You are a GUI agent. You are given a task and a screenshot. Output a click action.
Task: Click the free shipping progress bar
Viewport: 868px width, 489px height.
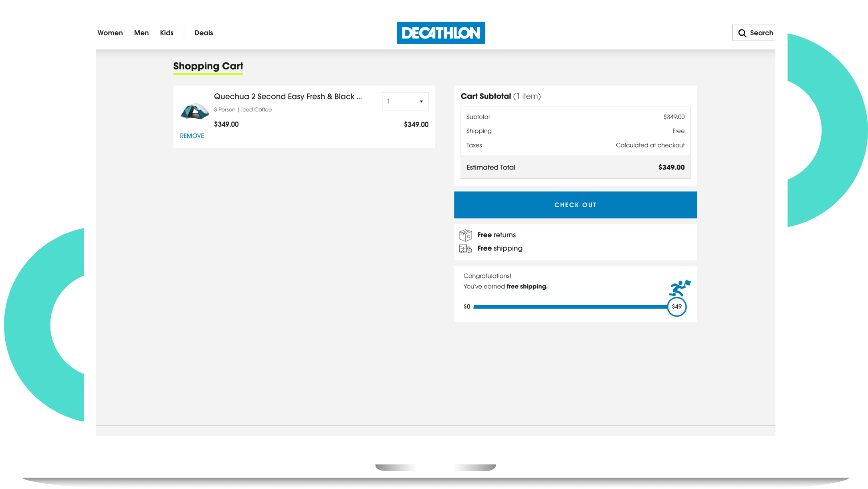pos(569,307)
